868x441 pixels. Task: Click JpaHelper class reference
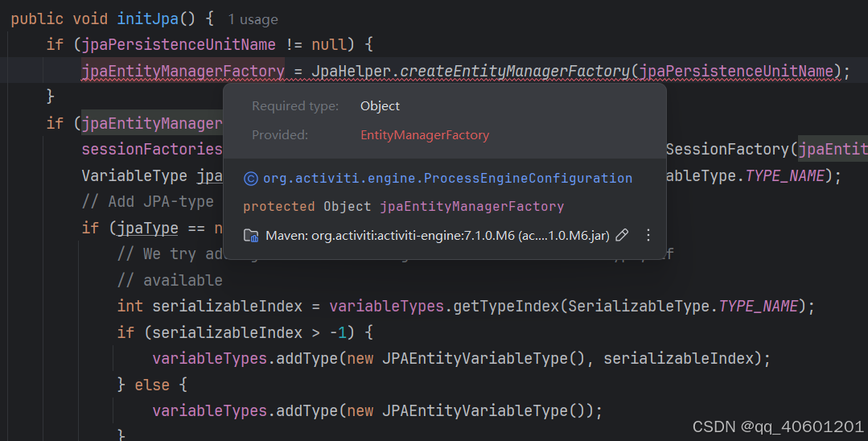351,72
